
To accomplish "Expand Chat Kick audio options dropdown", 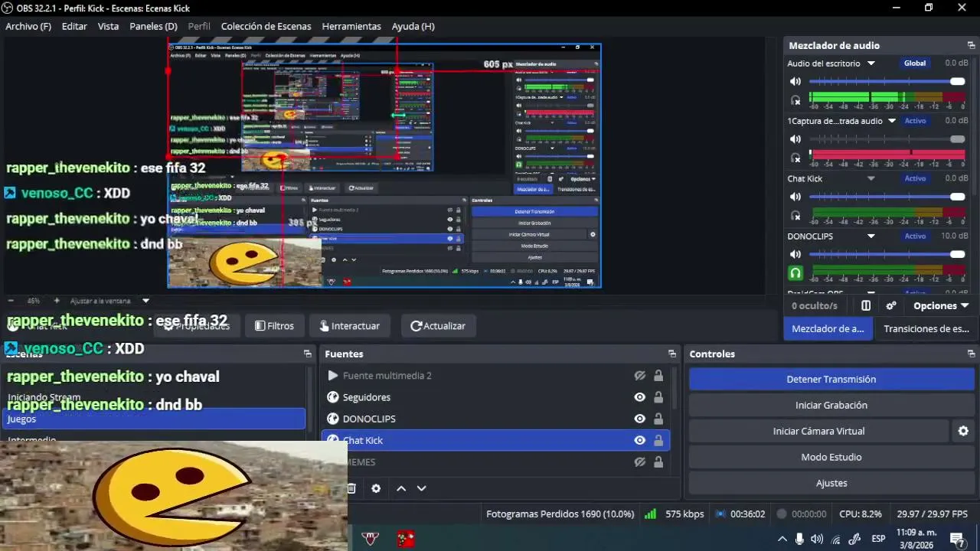I will (871, 178).
